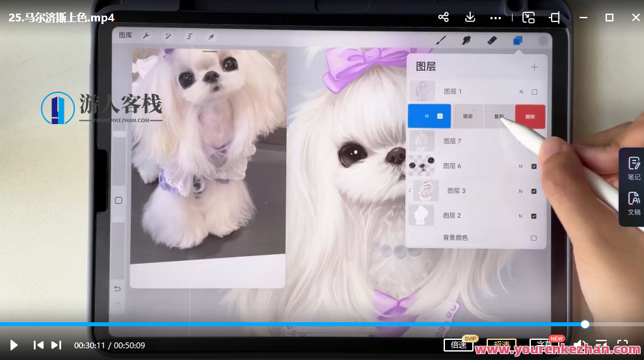This screenshot has width=644, height=360.
Task: Open blend mode N for 图层 2
Action: [x=520, y=216]
